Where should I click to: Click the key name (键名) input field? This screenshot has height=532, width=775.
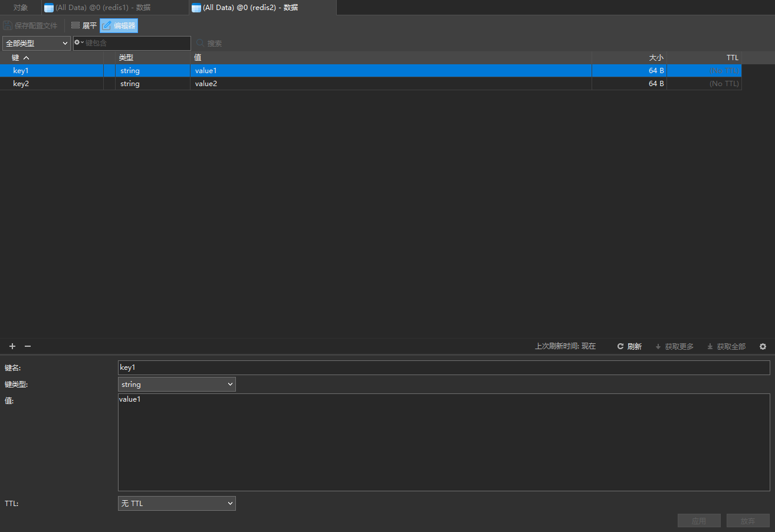pyautogui.click(x=444, y=368)
